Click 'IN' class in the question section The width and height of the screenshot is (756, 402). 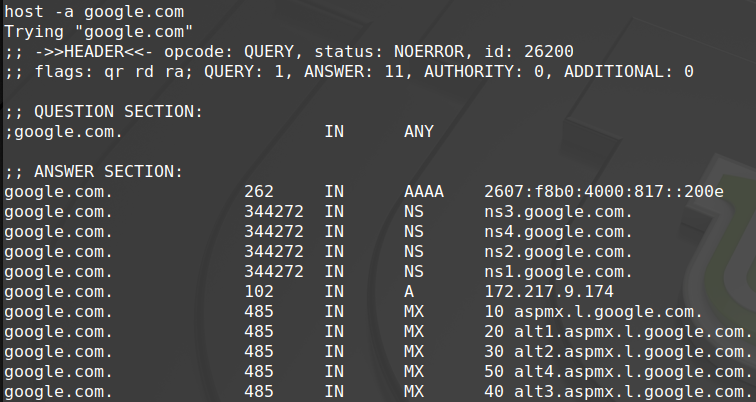point(334,132)
